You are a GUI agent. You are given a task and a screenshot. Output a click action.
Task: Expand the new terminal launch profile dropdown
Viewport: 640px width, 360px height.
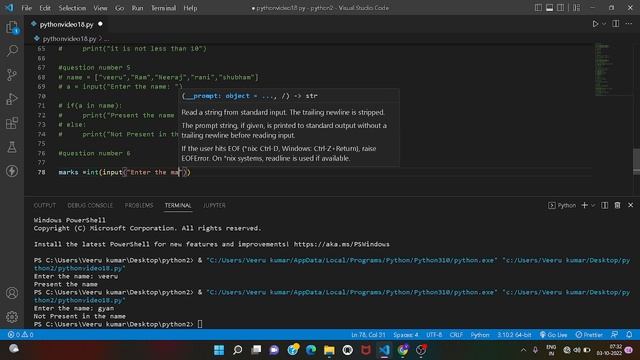593,205
